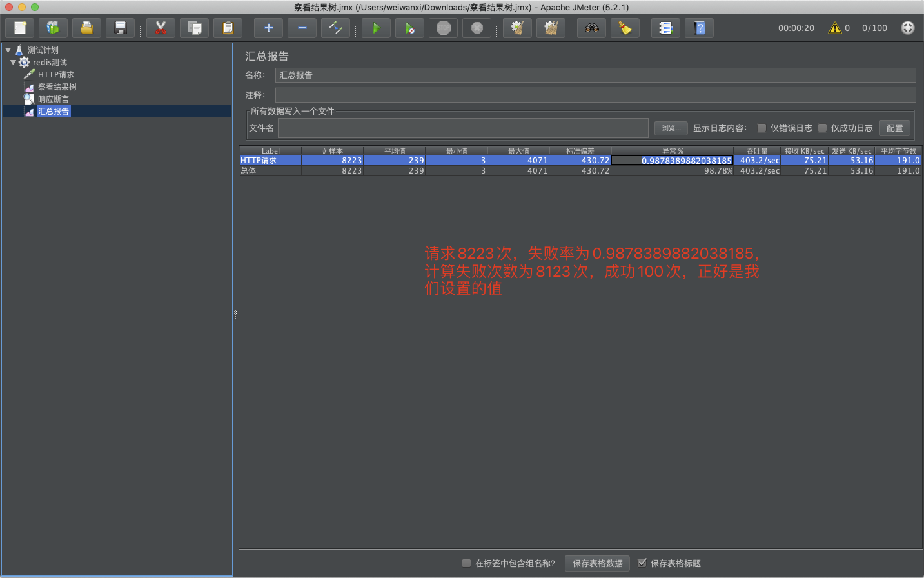Enable the 仅成功日志 checkbox
This screenshot has height=578, width=924.
pyautogui.click(x=822, y=128)
